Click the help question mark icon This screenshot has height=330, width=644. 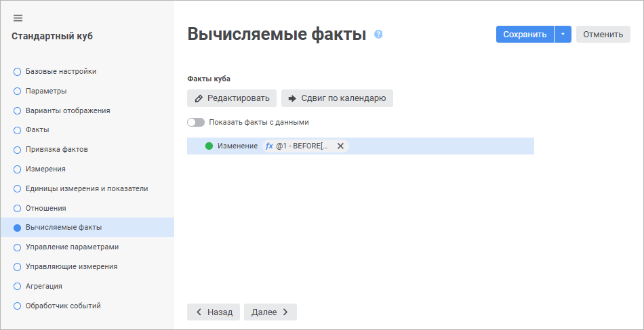tap(378, 34)
